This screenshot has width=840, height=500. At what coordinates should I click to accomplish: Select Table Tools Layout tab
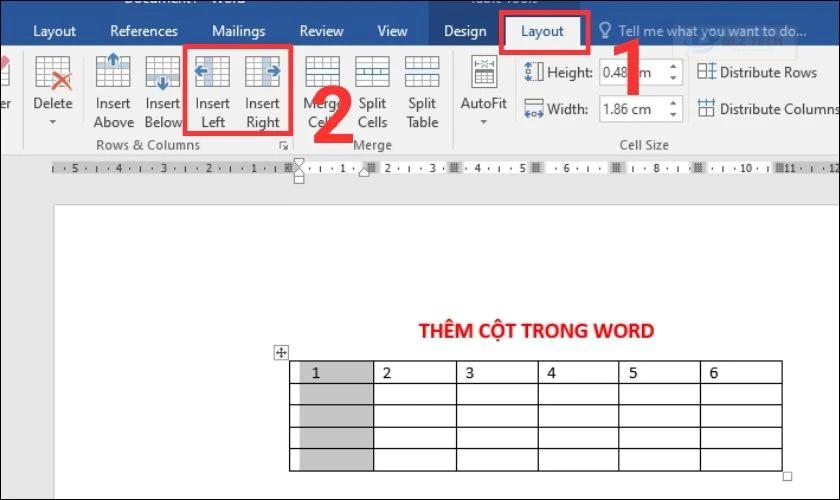tap(542, 31)
